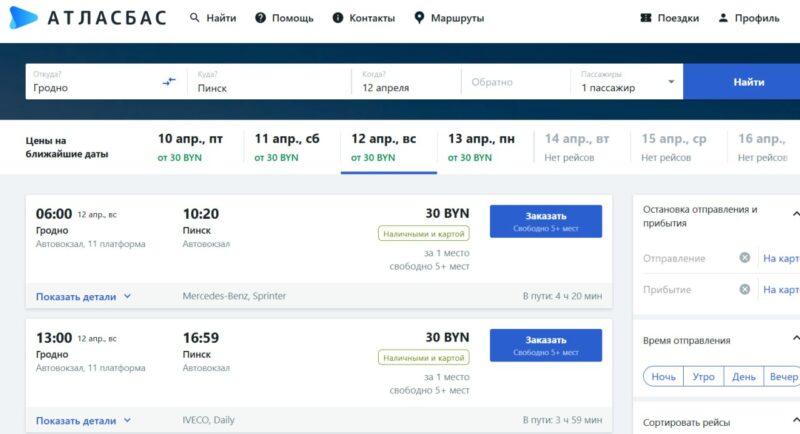Screen dimensions: 800x434
Task: Click the search magnifier icon by Найти
Action: (193, 18)
